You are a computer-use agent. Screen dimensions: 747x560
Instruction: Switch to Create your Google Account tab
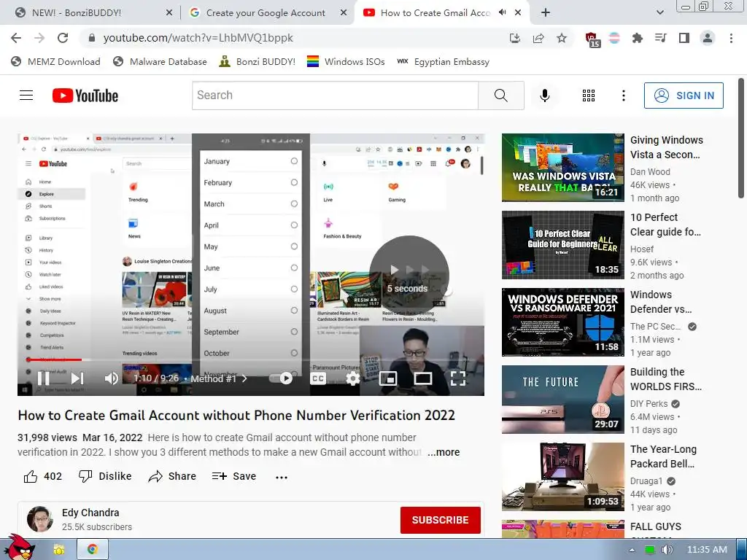[267, 13]
